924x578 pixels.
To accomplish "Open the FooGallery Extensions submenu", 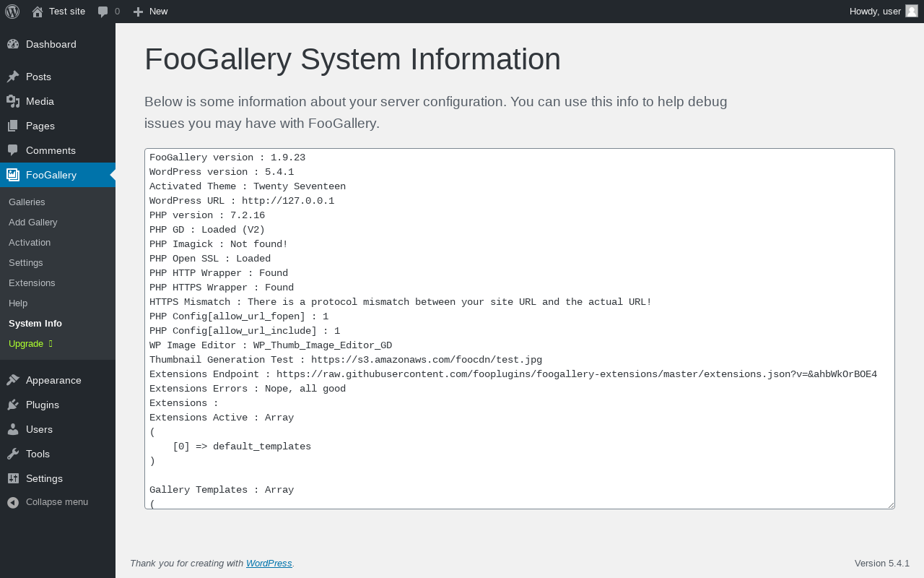I will 32,282.
